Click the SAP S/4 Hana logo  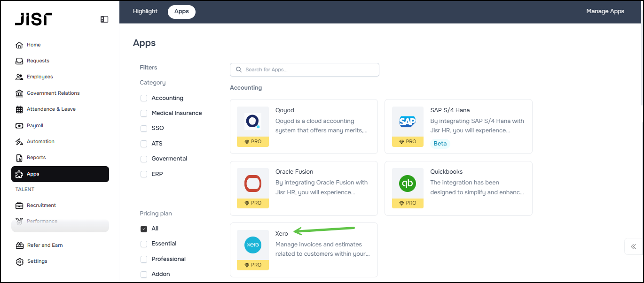point(408,122)
